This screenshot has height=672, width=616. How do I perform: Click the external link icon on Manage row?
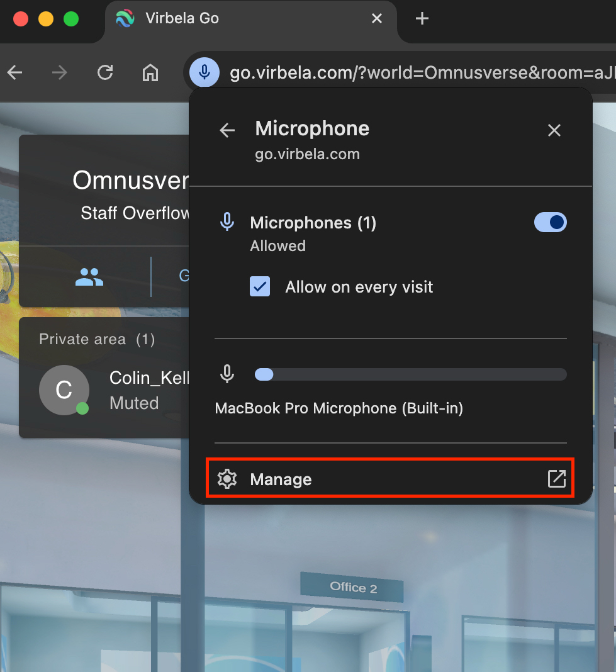pos(556,479)
